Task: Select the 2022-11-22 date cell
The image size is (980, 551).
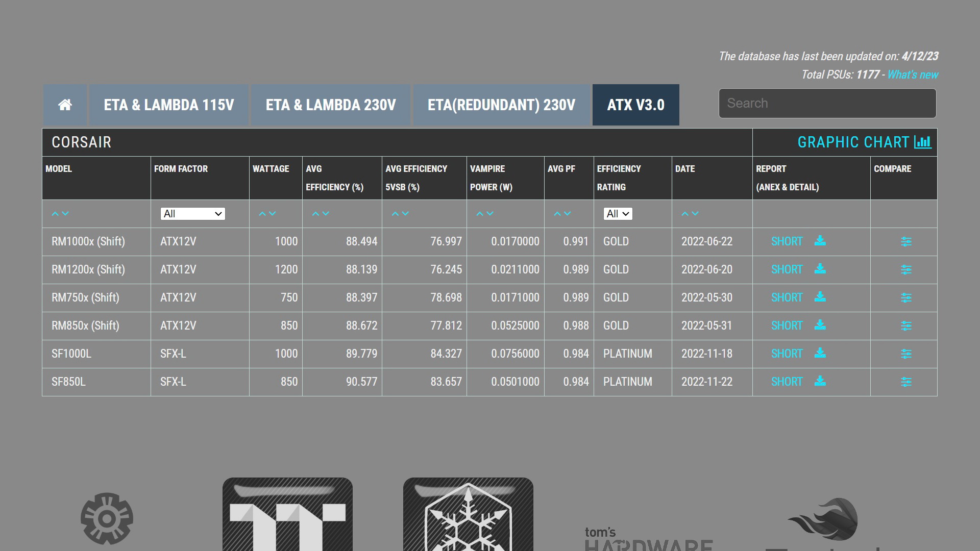Action: pyautogui.click(x=712, y=382)
